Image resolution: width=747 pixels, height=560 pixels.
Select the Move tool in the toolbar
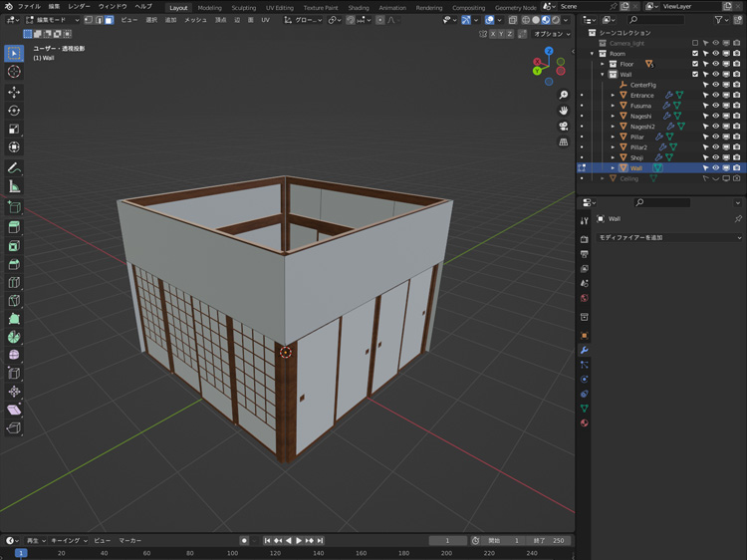pos(14,92)
